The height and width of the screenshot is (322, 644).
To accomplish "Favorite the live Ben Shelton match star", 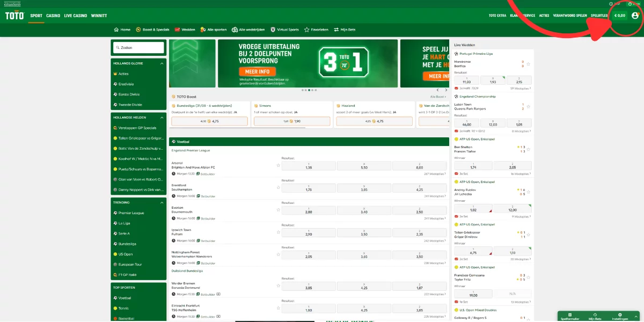I will tap(529, 149).
